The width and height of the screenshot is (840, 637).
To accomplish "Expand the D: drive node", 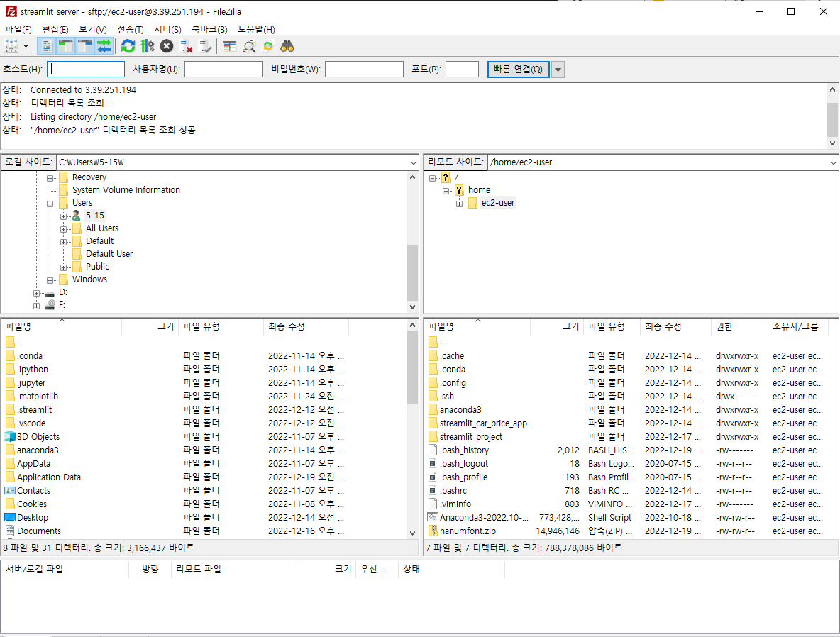I will [x=36, y=293].
